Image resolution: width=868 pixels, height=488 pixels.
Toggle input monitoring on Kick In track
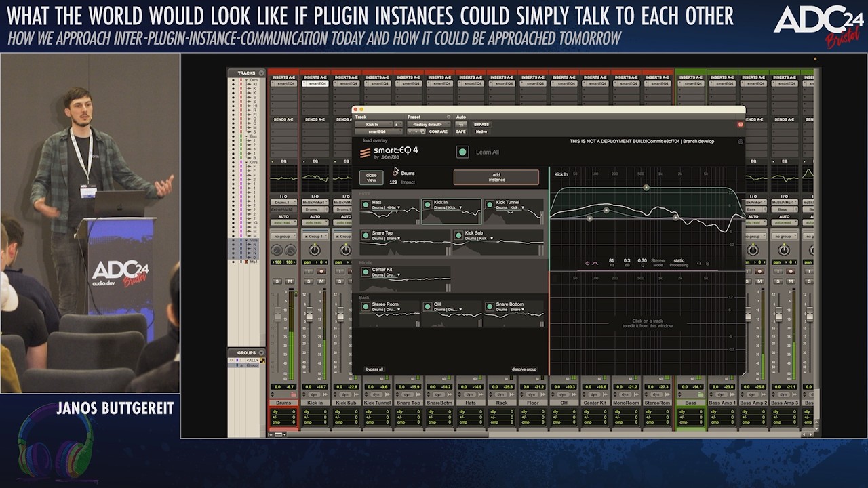point(309,271)
